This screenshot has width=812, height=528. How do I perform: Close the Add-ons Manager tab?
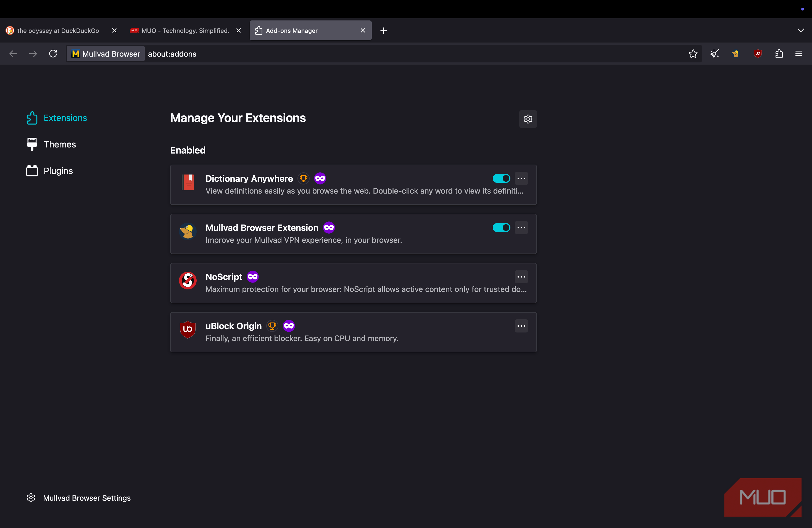pos(363,31)
